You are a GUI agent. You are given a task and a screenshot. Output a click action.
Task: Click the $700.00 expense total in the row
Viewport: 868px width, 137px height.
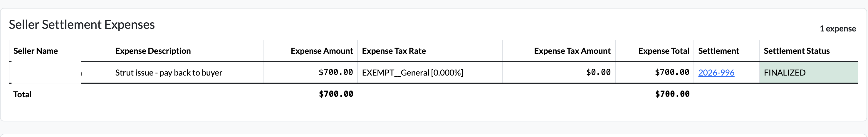tap(672, 72)
